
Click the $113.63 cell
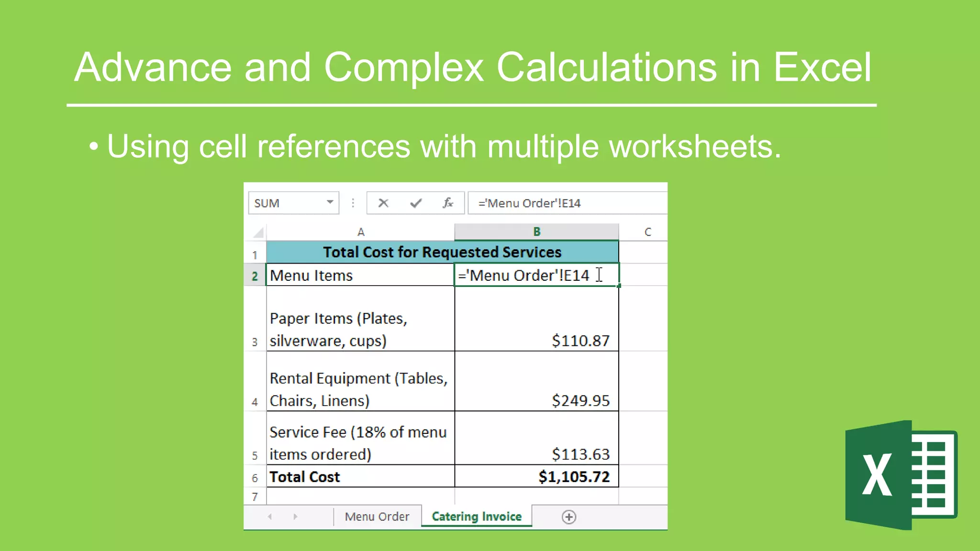click(536, 438)
